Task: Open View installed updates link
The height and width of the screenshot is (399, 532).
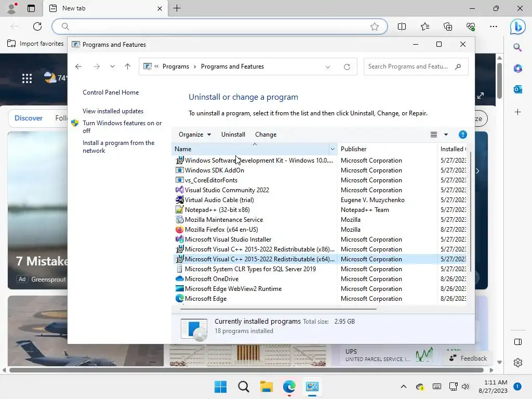Action: click(x=113, y=111)
